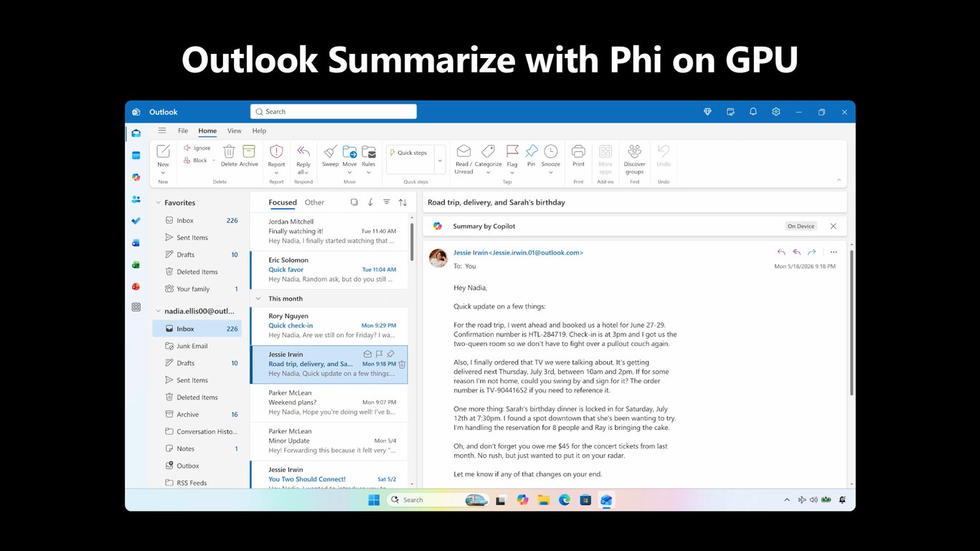Click the premium diamond icon in title bar
Viewport: 980px width, 551px height.
pos(707,112)
